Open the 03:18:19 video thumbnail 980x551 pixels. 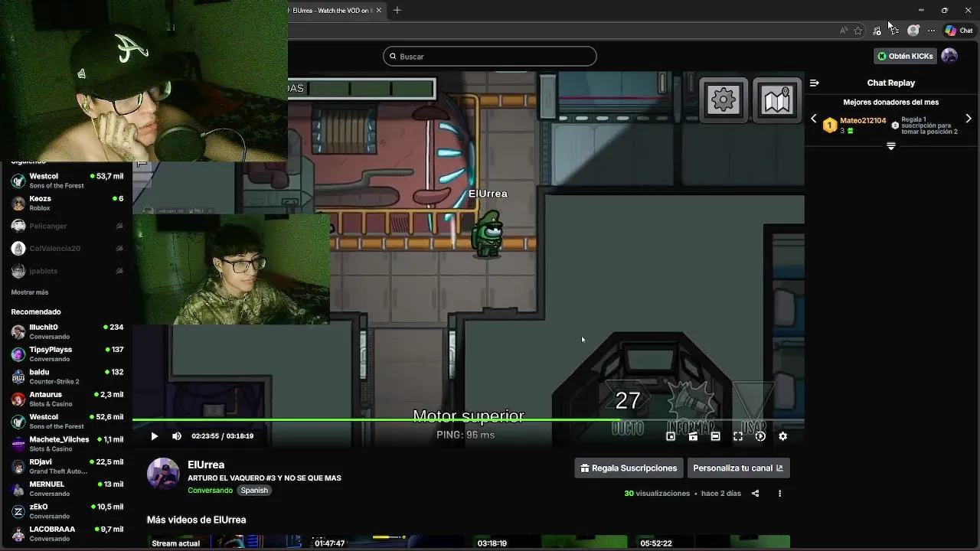coord(550,543)
